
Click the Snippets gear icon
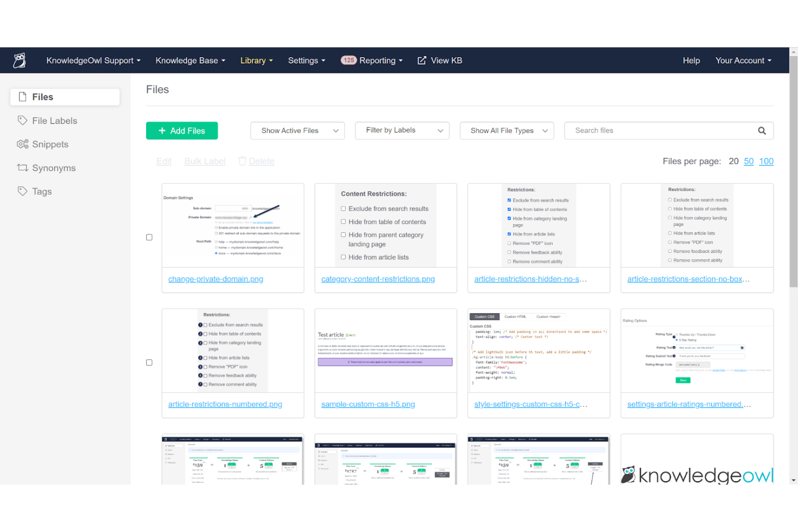pos(22,144)
